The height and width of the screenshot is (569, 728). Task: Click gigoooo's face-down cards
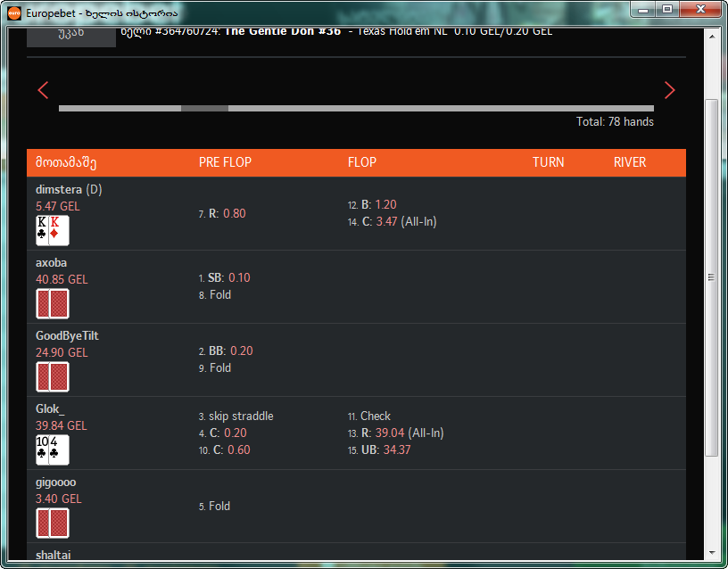coord(53,523)
